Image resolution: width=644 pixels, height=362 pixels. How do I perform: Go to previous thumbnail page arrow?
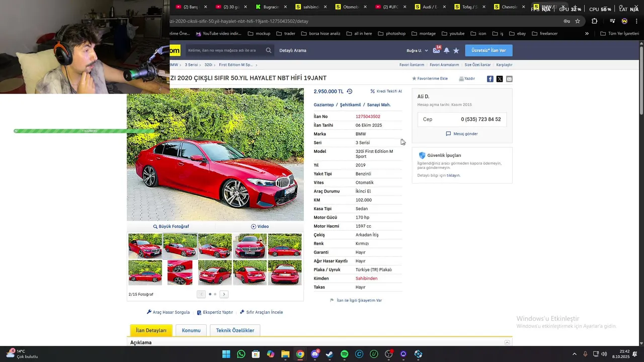pyautogui.click(x=201, y=294)
